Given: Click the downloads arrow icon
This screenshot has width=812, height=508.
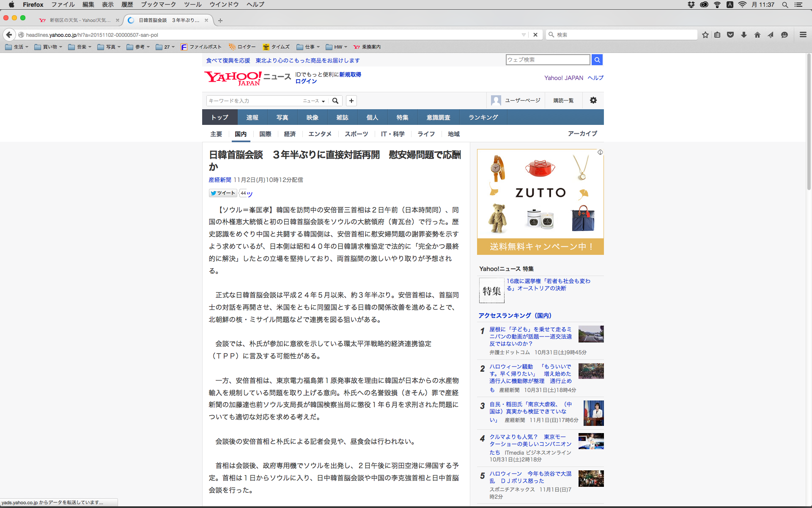Looking at the screenshot, I should pos(744,35).
